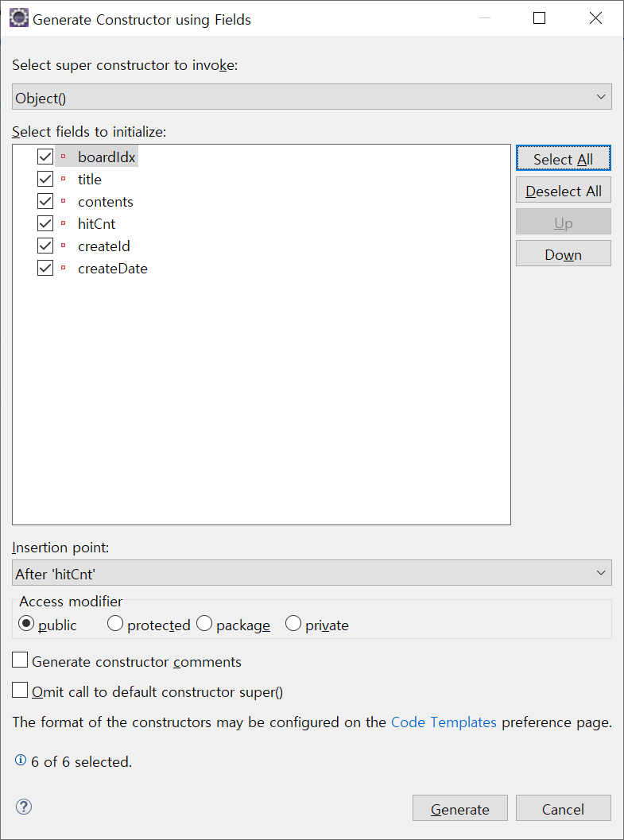Click the info icon beside '6 of 6 selected'
Viewport: 624px width, 840px height.
point(21,760)
